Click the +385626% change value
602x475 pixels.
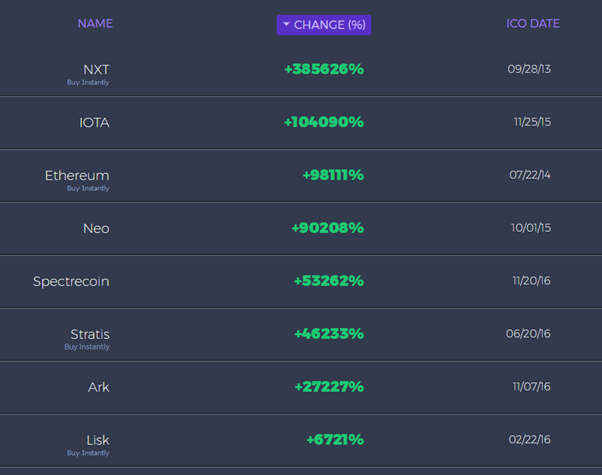(324, 69)
